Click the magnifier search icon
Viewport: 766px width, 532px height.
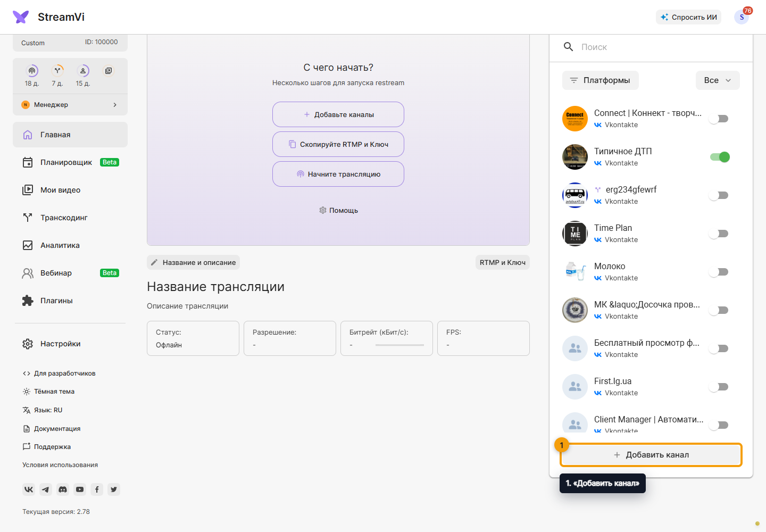click(568, 47)
